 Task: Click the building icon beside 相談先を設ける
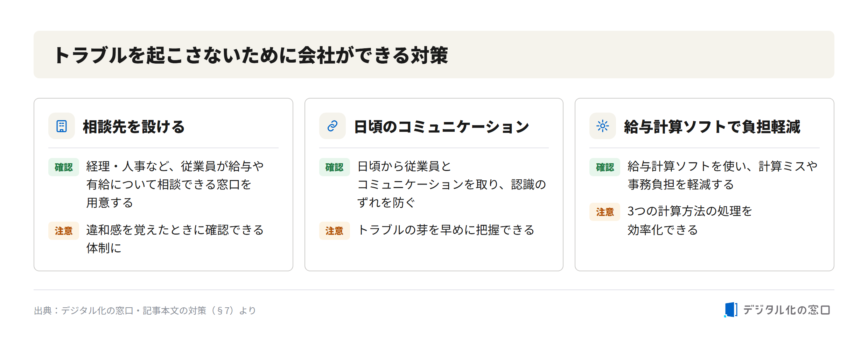(62, 126)
